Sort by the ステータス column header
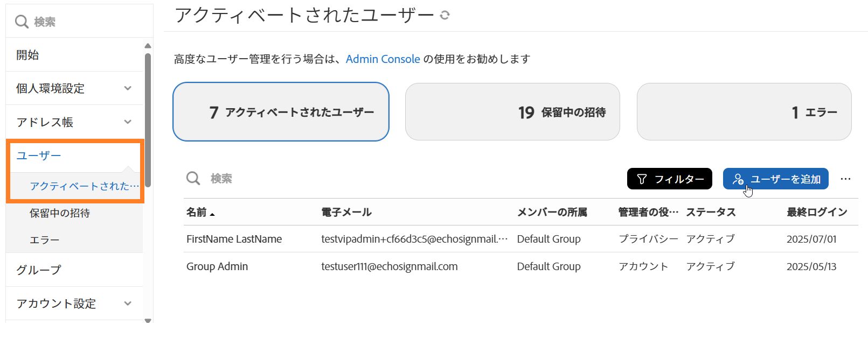This screenshot has height=346, width=868. pyautogui.click(x=711, y=212)
